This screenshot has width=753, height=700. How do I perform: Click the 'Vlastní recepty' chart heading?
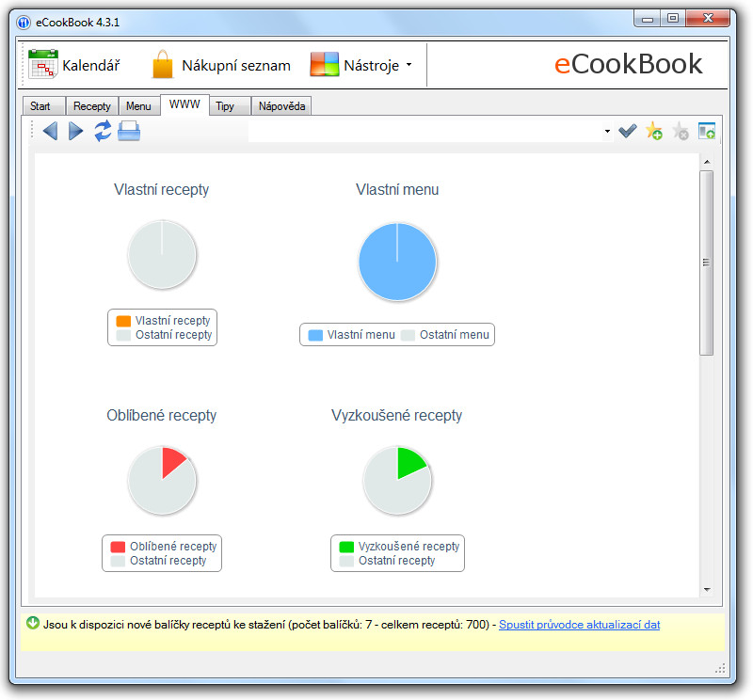[x=161, y=189]
